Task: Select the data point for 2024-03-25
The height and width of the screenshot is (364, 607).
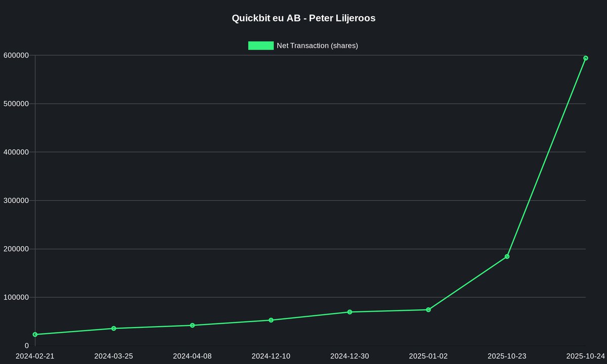Action: (x=114, y=329)
